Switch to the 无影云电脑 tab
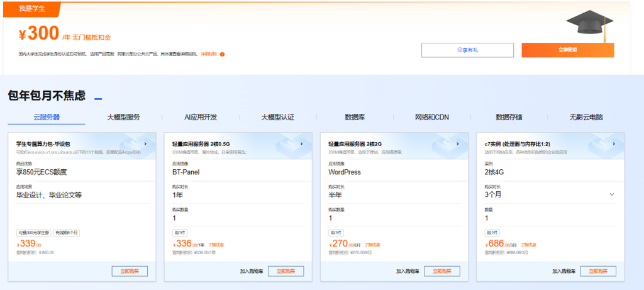The image size is (644, 290). pyautogui.click(x=586, y=117)
